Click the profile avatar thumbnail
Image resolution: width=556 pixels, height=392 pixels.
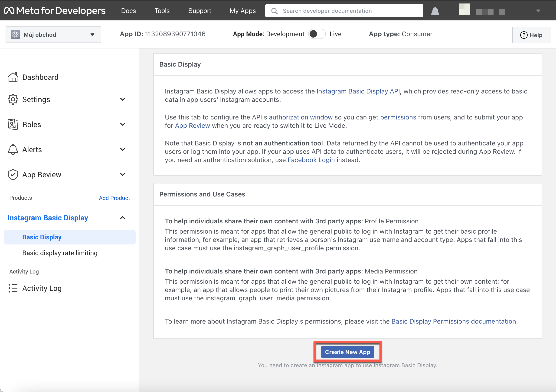[464, 10]
